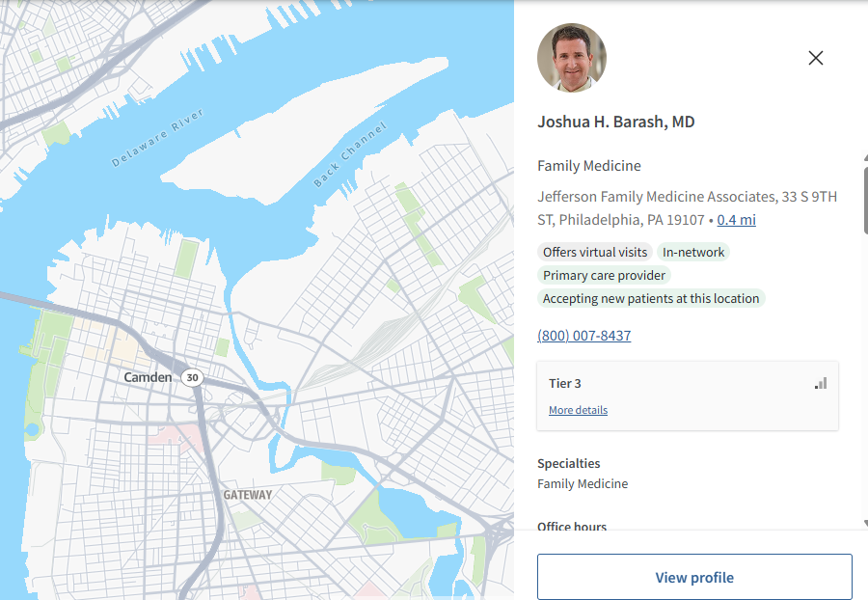
Task: Click the In-network badge
Action: coord(693,252)
